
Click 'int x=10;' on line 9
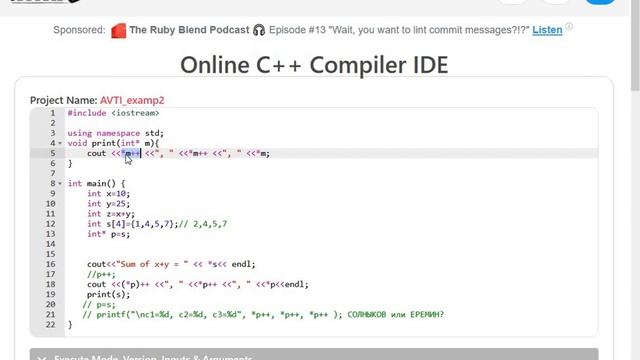(x=109, y=193)
